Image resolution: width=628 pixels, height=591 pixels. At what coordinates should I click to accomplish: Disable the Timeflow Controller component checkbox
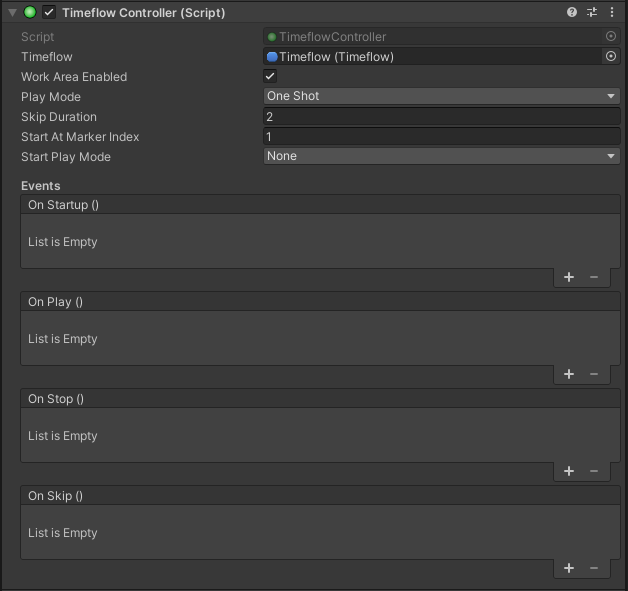pos(49,12)
